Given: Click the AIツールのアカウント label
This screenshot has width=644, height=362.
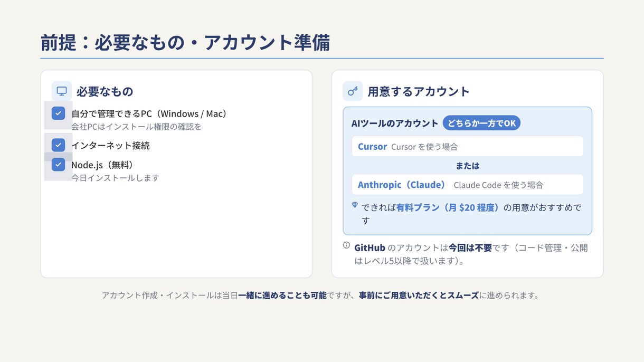Looking at the screenshot, I should (x=395, y=123).
